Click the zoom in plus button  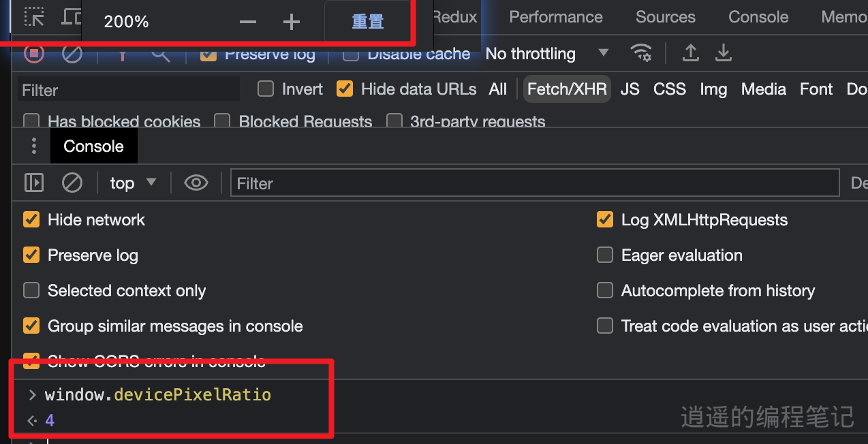click(x=291, y=22)
